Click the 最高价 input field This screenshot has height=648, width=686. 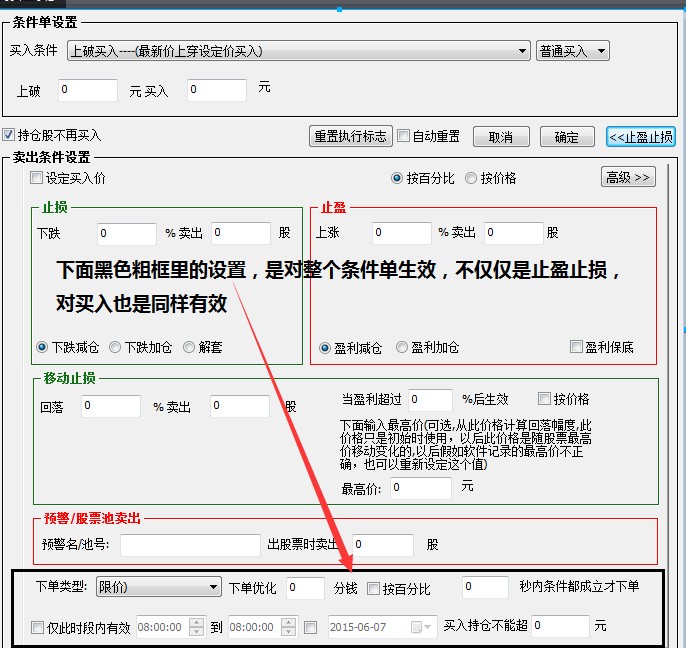click(x=420, y=488)
